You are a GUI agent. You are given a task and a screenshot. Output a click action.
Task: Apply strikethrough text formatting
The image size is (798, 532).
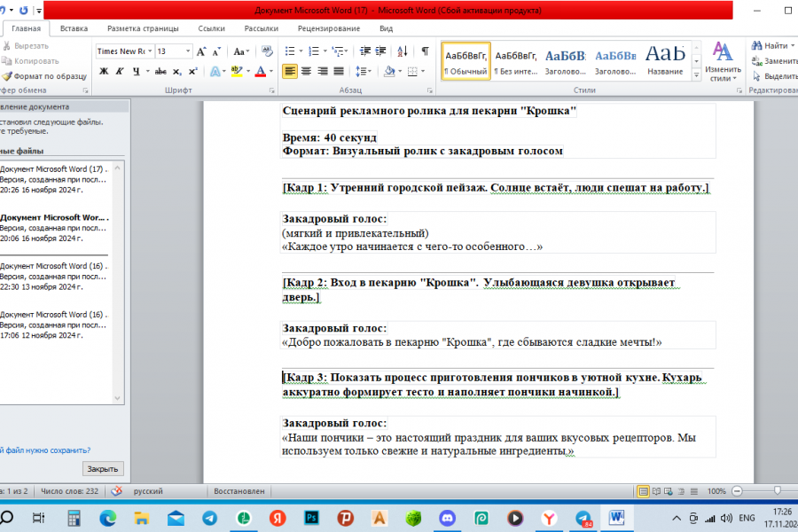tap(160, 71)
